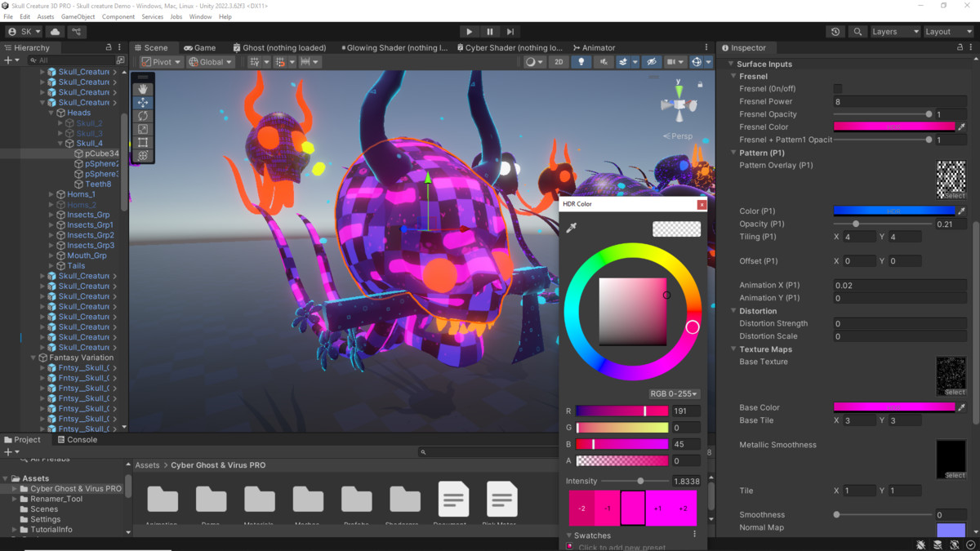Lock the Inspector panel
The image size is (980, 551).
tap(960, 47)
